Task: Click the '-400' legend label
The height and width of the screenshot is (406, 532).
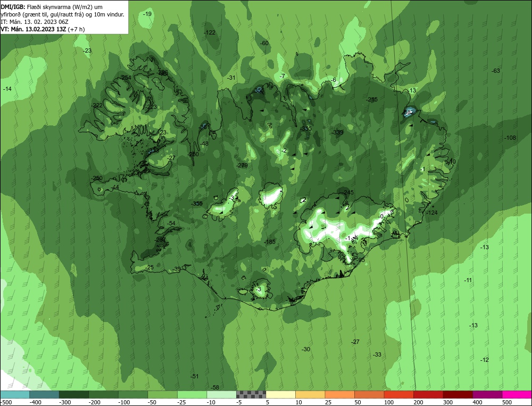Action: [x=35, y=402]
